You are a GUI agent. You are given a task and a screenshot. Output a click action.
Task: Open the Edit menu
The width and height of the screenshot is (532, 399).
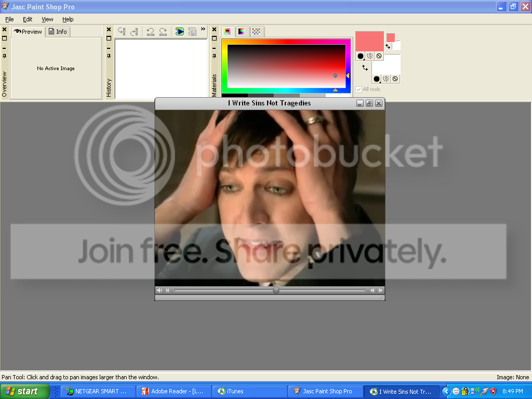tap(28, 19)
